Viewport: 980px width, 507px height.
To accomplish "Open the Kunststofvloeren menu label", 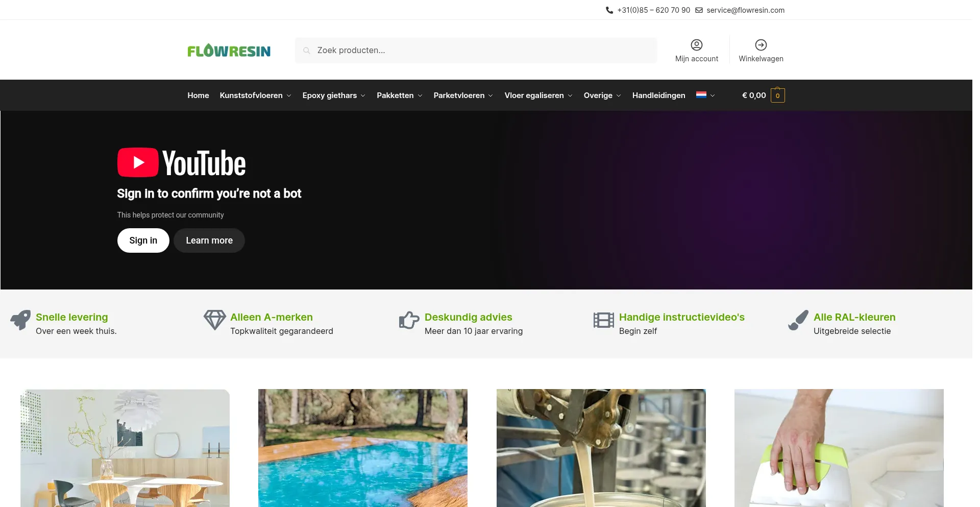I will (251, 95).
